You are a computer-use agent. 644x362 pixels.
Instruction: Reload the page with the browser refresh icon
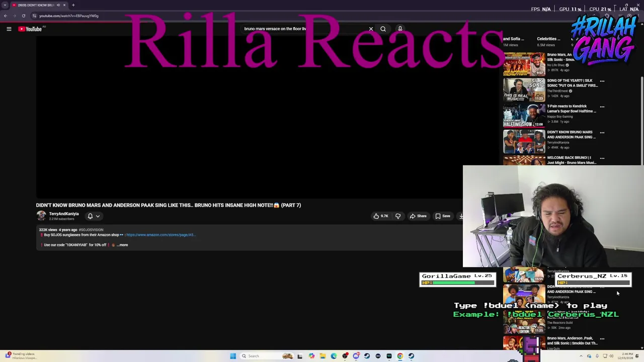pyautogui.click(x=23, y=16)
